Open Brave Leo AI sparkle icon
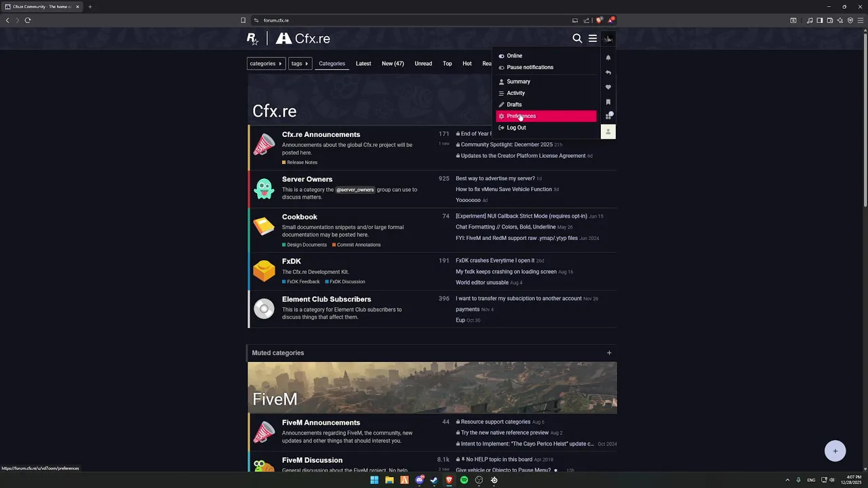The height and width of the screenshot is (488, 868). point(840,20)
